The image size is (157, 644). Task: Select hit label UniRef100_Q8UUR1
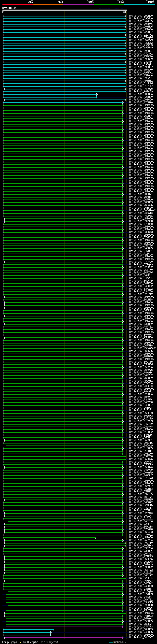click(141, 194)
